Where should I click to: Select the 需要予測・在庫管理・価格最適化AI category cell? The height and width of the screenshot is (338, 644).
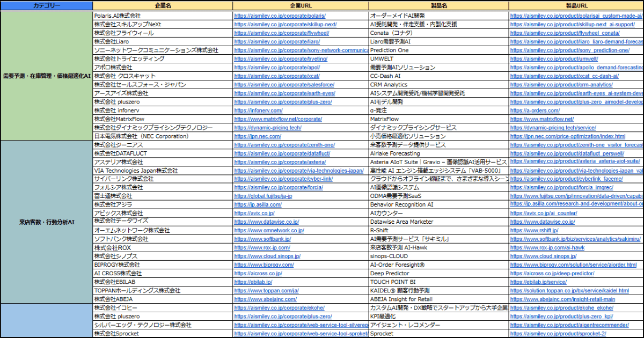(47, 76)
